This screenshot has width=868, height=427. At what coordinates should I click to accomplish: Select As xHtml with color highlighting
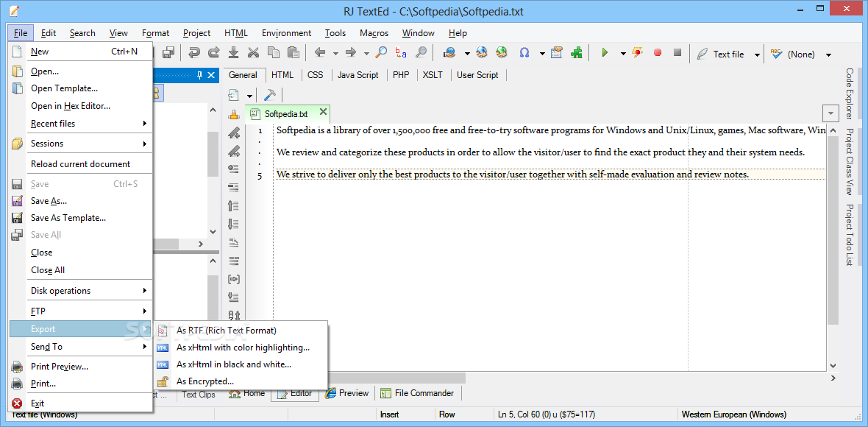click(x=241, y=347)
